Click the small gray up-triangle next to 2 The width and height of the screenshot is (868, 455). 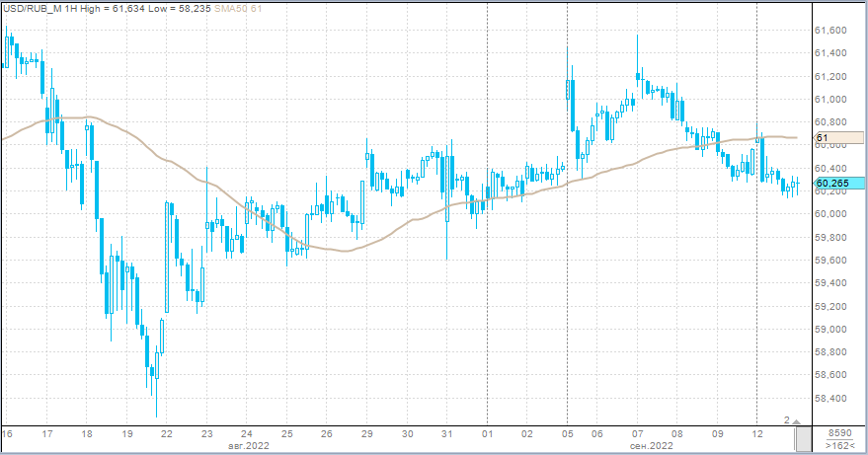tap(797, 421)
